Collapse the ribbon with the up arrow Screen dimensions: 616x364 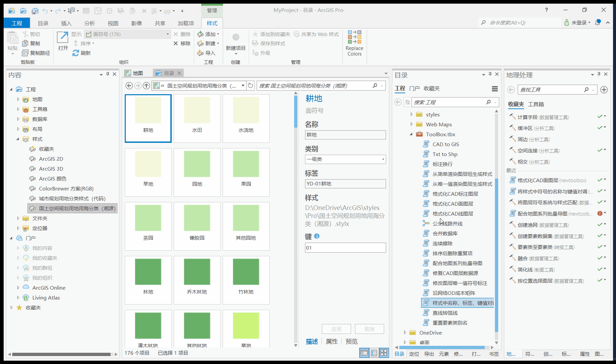[608, 22]
